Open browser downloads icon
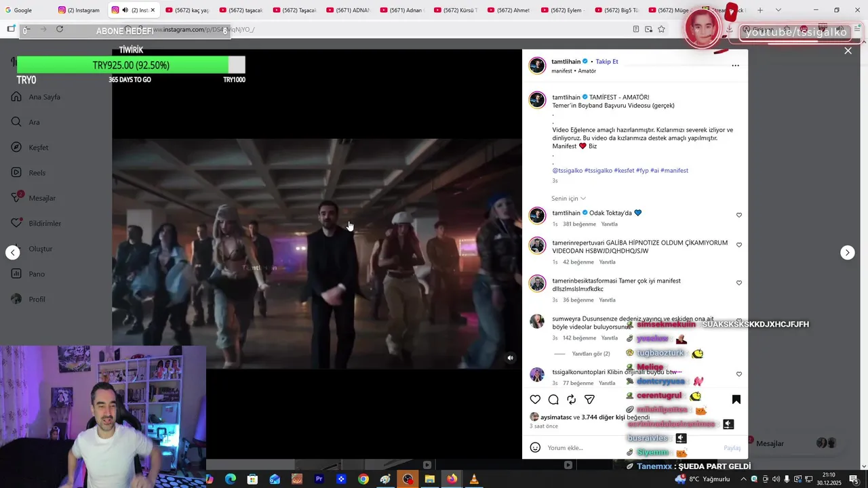 pos(729,29)
